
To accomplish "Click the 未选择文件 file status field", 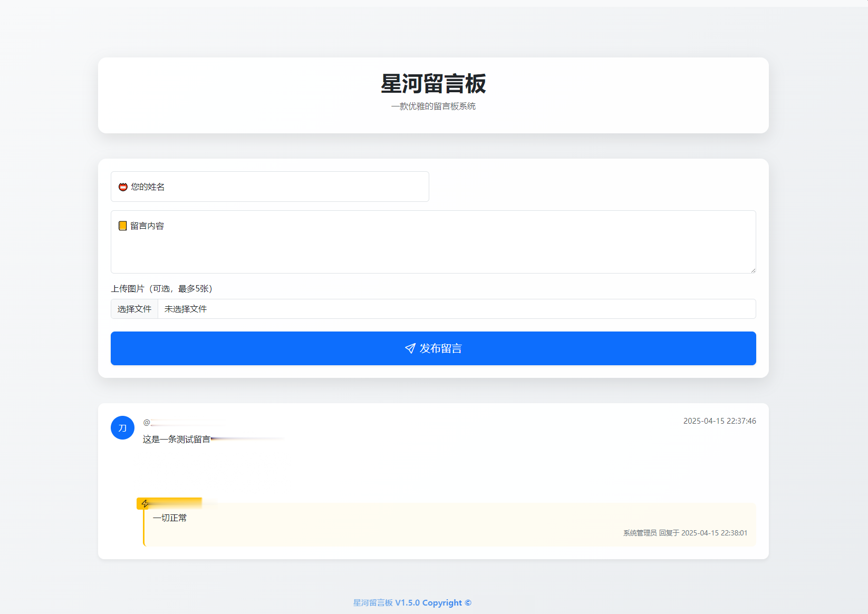I will pyautogui.click(x=185, y=309).
